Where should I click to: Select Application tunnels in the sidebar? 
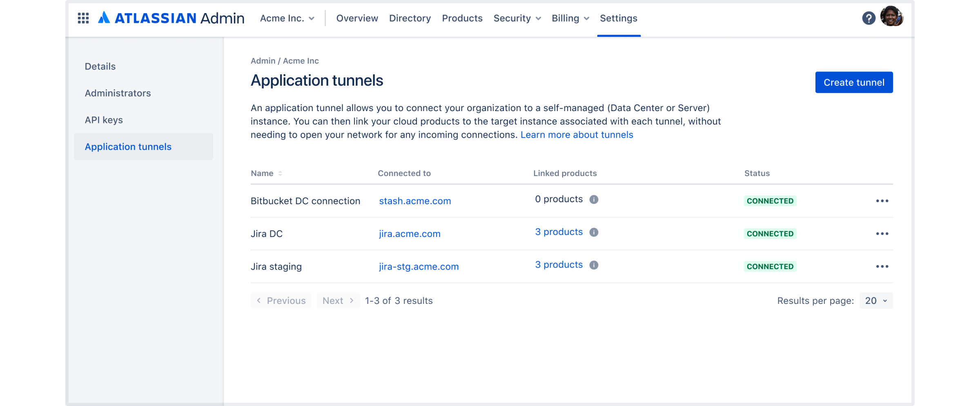143,147
